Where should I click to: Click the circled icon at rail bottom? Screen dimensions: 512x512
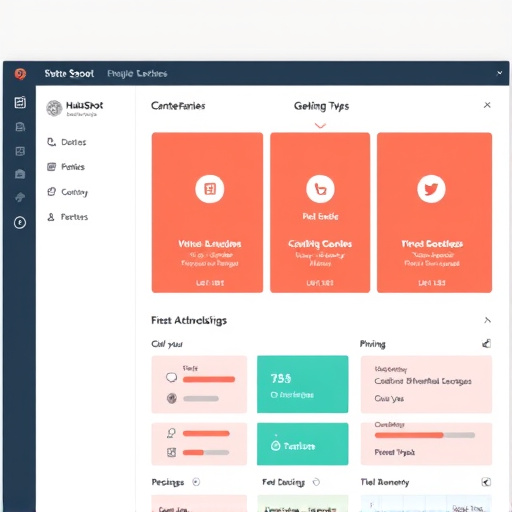[20, 222]
